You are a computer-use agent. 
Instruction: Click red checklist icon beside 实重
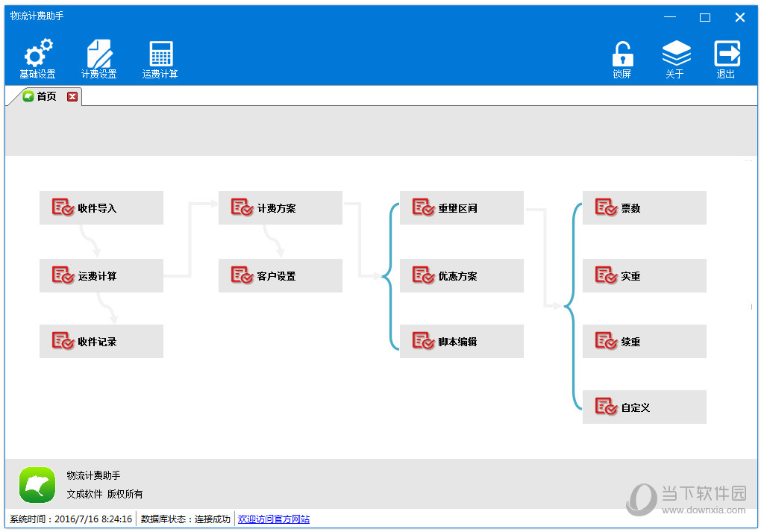[x=606, y=275]
